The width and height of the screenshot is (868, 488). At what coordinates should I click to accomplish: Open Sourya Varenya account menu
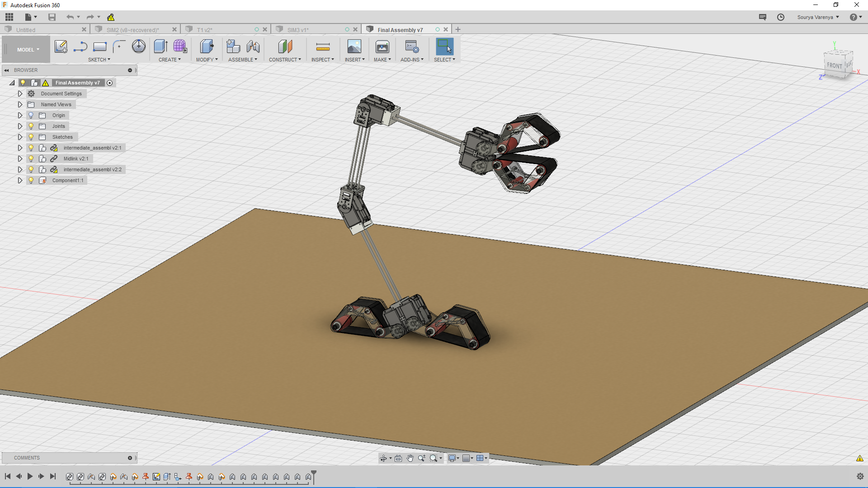point(818,17)
